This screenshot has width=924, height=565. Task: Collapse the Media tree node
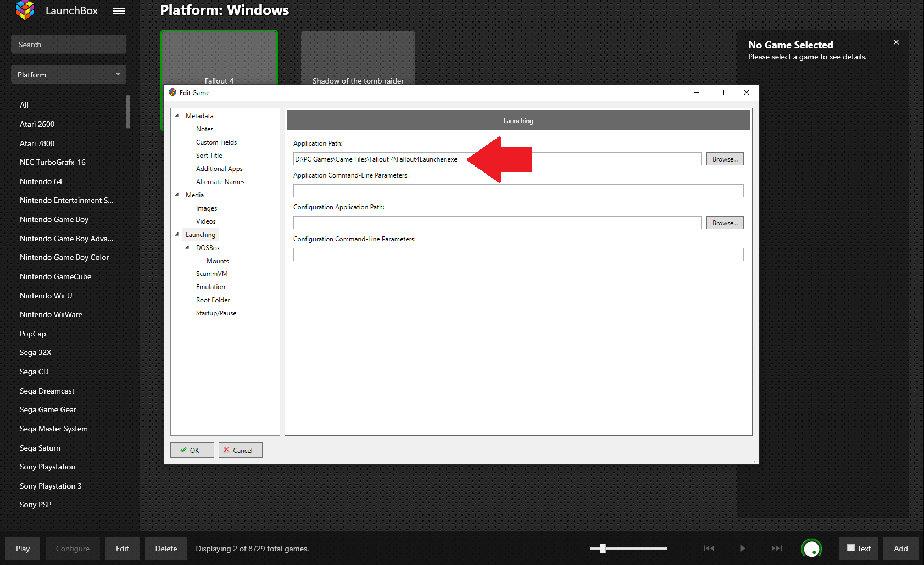click(x=177, y=195)
